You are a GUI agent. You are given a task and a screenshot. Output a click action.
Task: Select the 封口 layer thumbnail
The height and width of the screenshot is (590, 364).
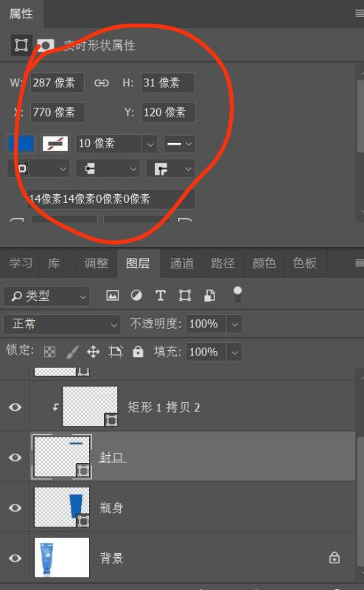[x=62, y=457]
